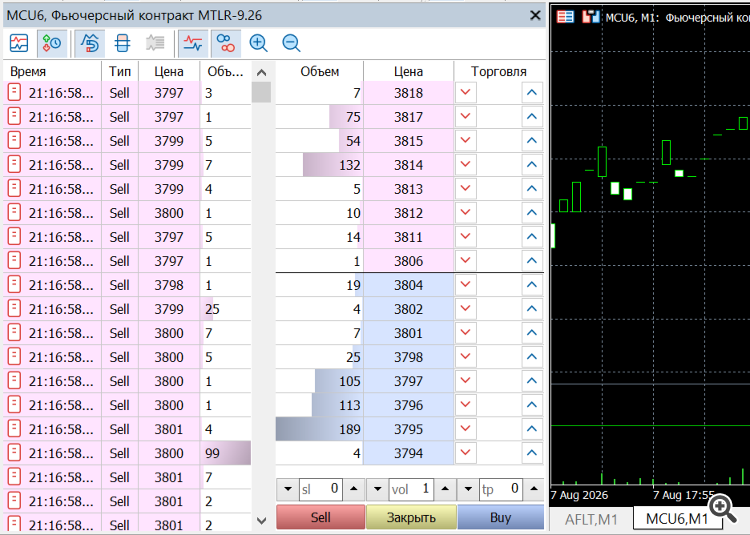Click the blue up arrow at price 3795
Screen dimensions: 750x535
click(532, 429)
